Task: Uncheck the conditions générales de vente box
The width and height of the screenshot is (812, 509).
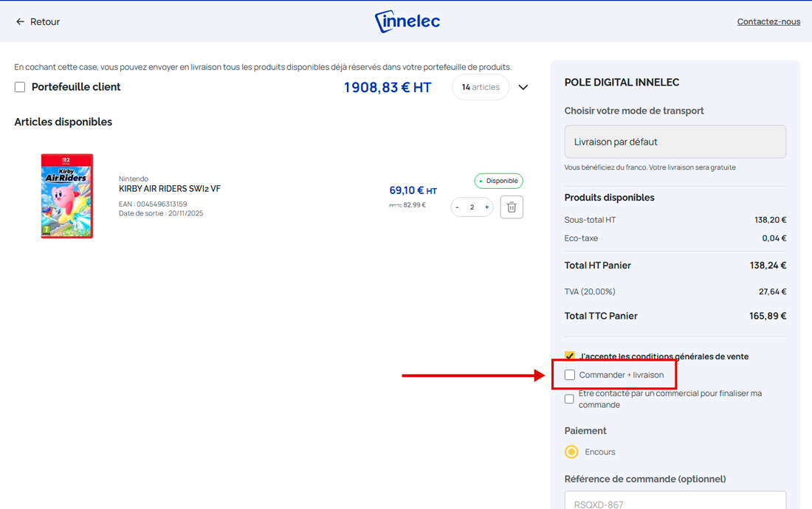Action: click(x=570, y=356)
